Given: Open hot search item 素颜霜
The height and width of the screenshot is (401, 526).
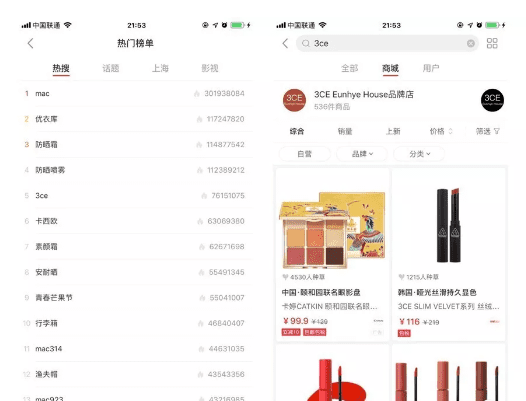Looking at the screenshot, I should click(x=136, y=247).
